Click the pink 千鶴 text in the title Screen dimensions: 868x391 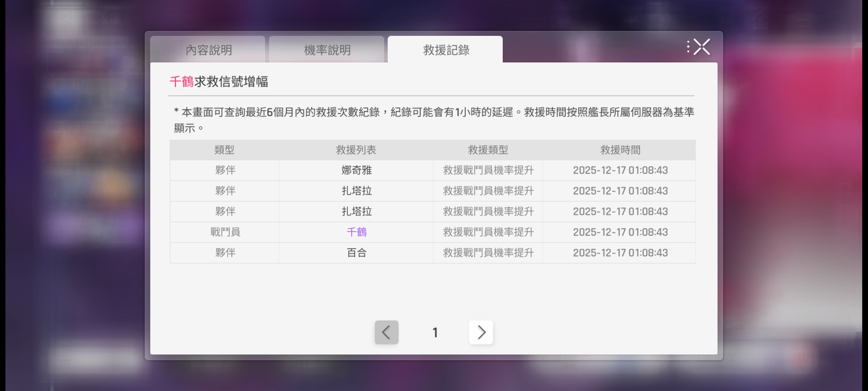pyautogui.click(x=182, y=81)
